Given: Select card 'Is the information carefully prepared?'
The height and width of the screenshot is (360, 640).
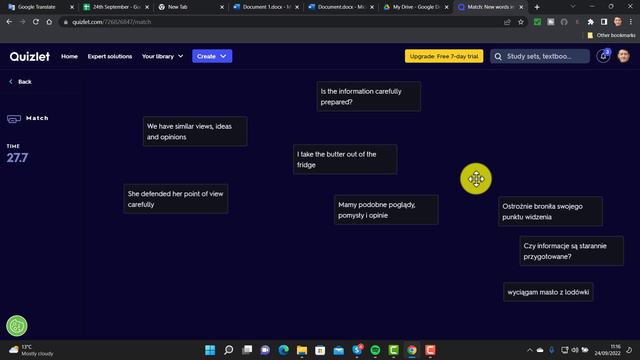Looking at the screenshot, I should pos(369,96).
